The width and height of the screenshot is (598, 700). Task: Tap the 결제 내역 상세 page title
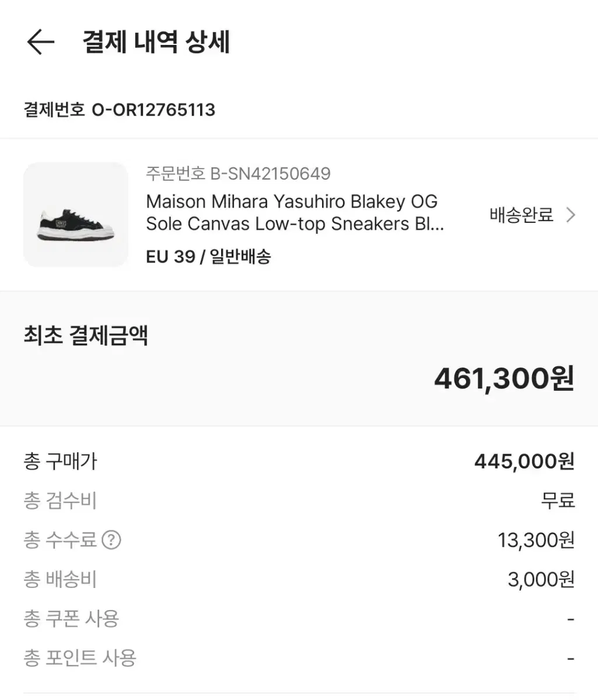point(156,42)
